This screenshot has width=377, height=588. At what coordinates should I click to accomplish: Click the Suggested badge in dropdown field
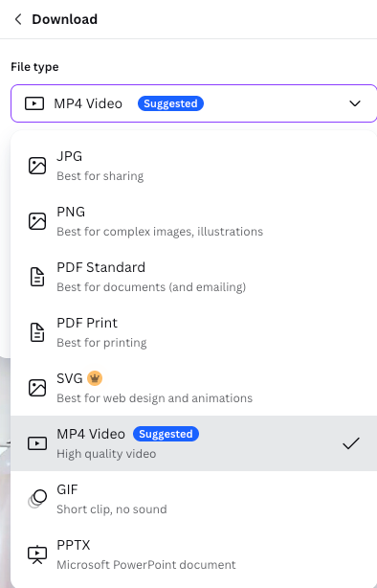(x=170, y=103)
